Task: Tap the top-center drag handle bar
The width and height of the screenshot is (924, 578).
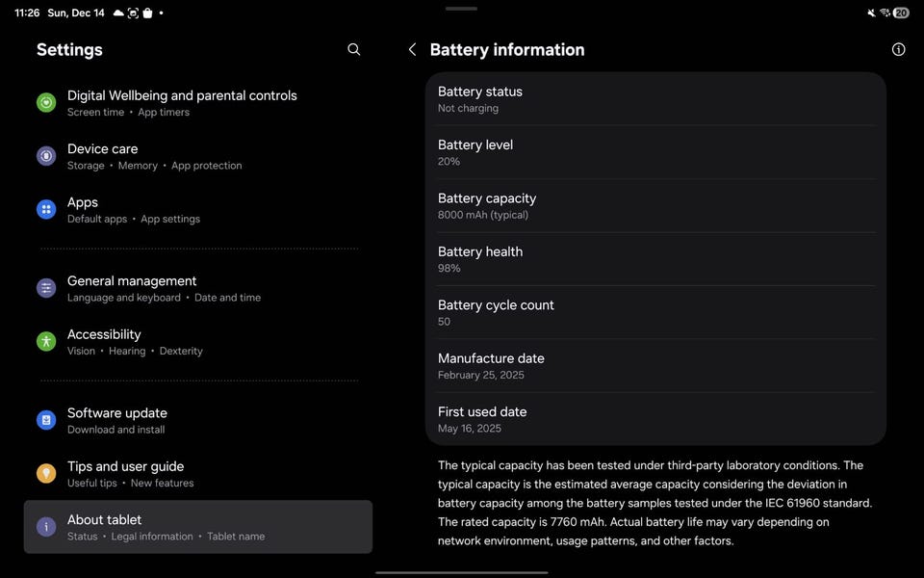Action: (462, 9)
